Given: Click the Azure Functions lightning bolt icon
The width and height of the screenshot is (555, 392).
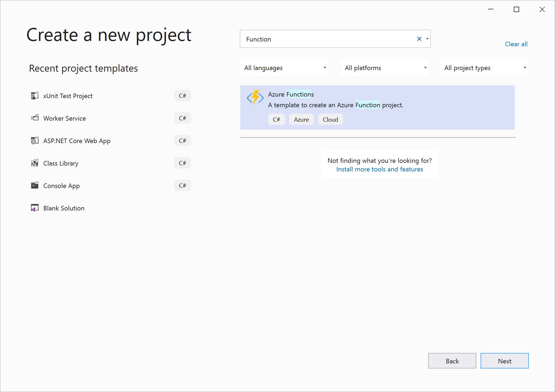Looking at the screenshot, I should [x=255, y=98].
